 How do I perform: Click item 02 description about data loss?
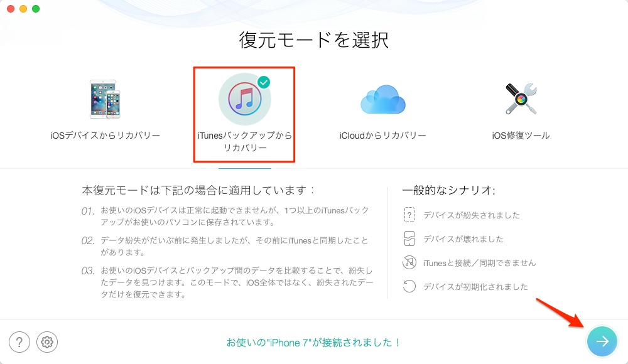click(x=234, y=246)
